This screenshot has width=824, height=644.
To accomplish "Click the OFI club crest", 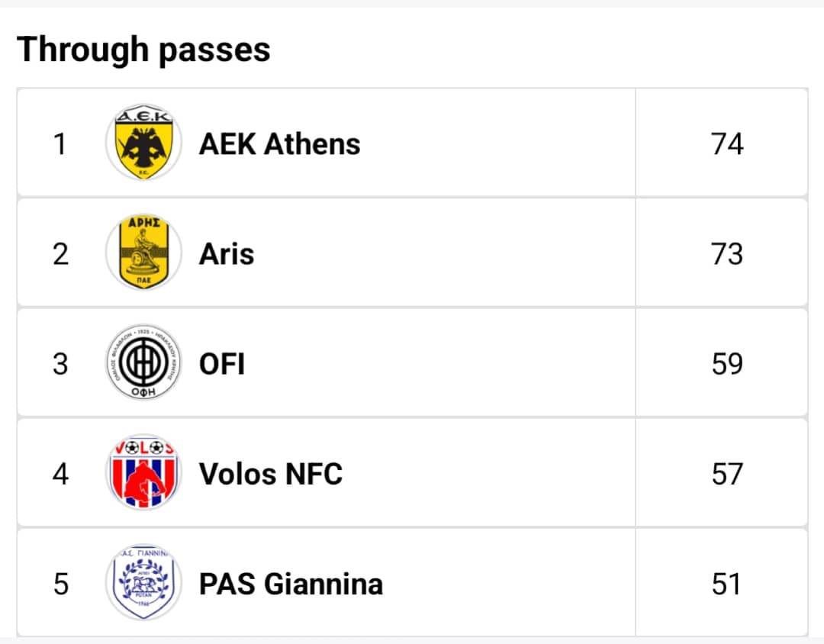I will [x=143, y=362].
